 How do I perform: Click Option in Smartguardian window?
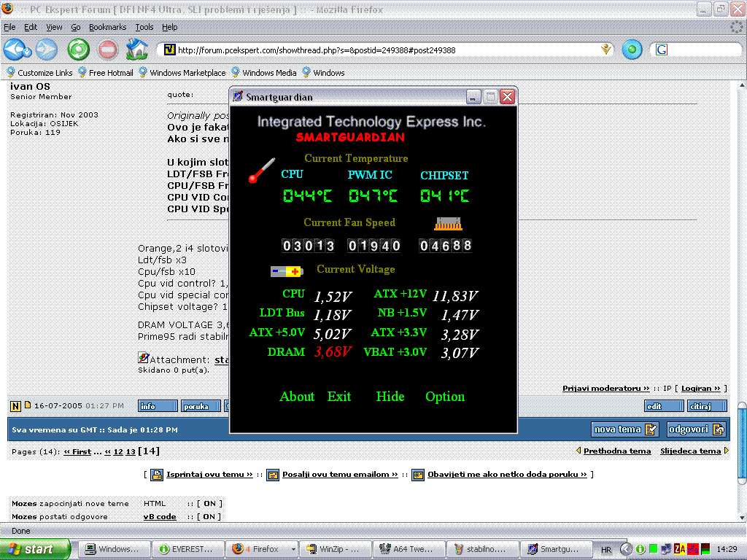point(445,397)
